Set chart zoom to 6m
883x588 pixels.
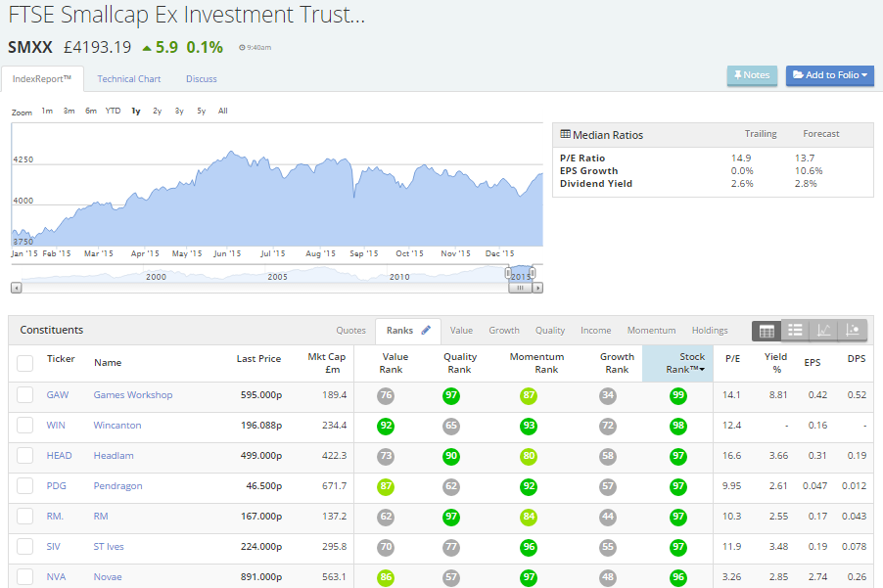91,111
